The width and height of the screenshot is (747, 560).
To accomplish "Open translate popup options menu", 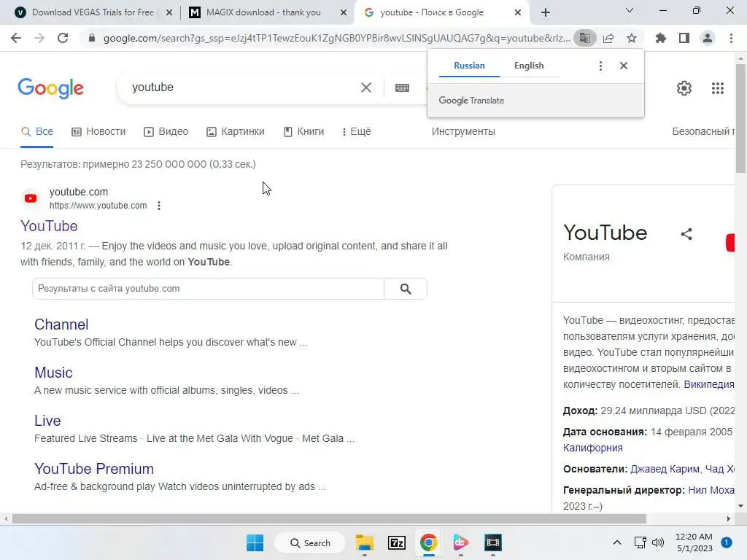I will pyautogui.click(x=600, y=66).
